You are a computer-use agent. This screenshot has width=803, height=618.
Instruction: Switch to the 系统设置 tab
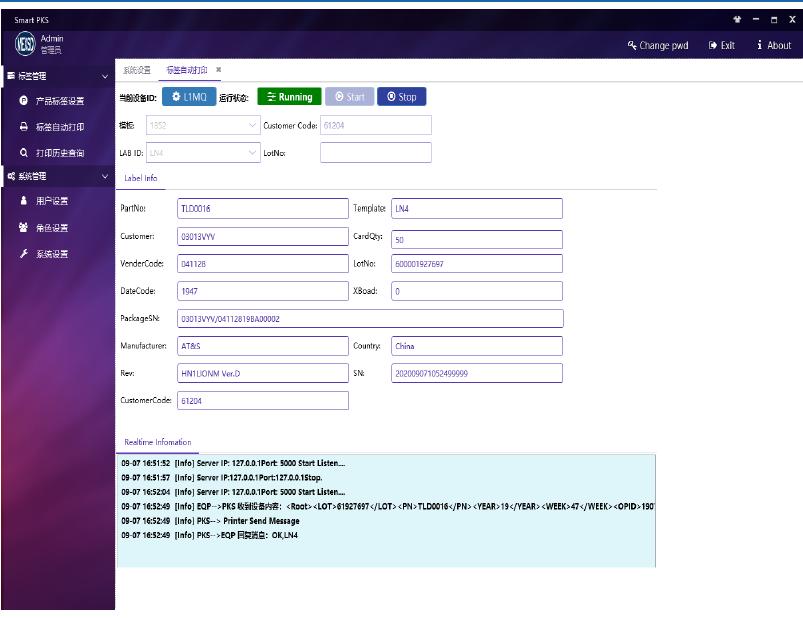tap(137, 70)
